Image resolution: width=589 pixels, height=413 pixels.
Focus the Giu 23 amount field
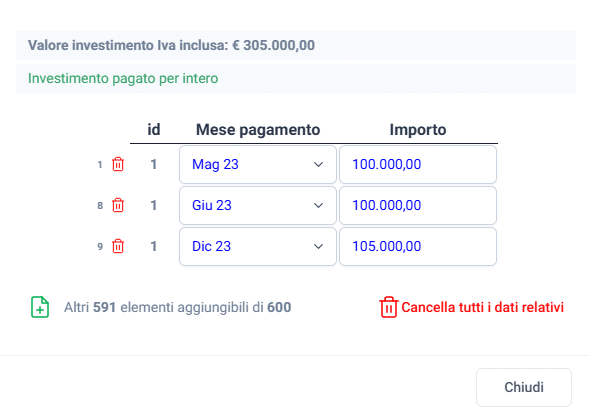[x=418, y=206]
